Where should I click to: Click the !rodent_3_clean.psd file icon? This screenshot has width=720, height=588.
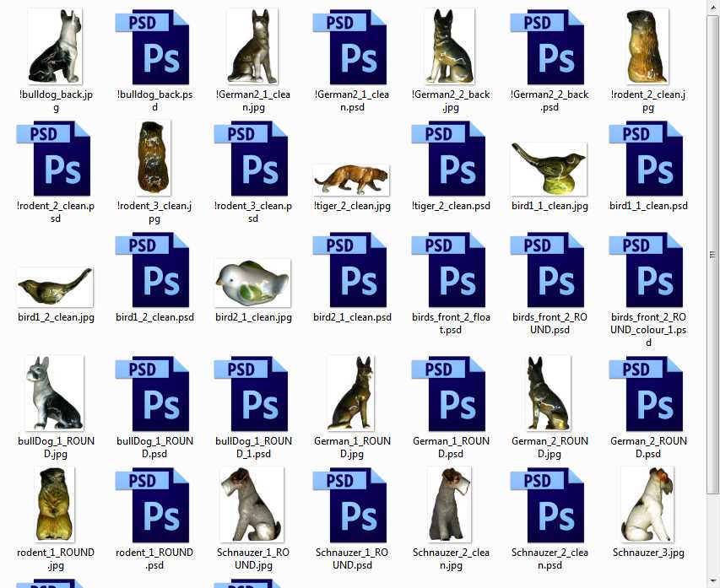coord(252,159)
